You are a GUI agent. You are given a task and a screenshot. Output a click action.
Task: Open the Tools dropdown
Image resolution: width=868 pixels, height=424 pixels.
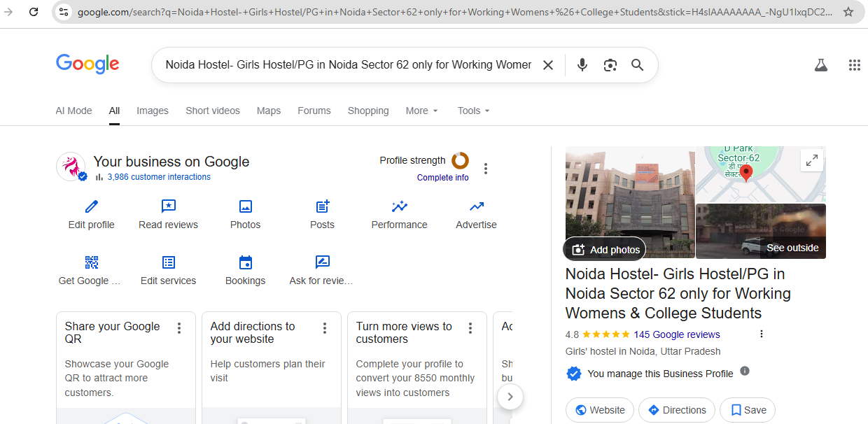click(x=473, y=111)
